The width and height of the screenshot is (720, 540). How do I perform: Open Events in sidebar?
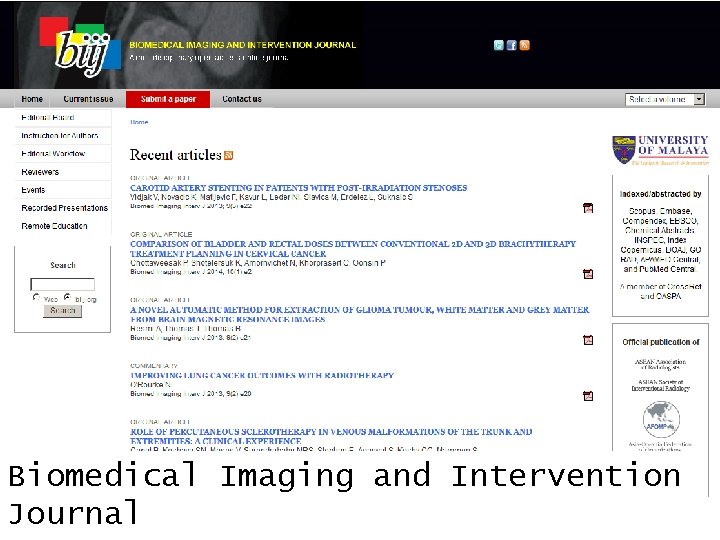(x=33, y=190)
